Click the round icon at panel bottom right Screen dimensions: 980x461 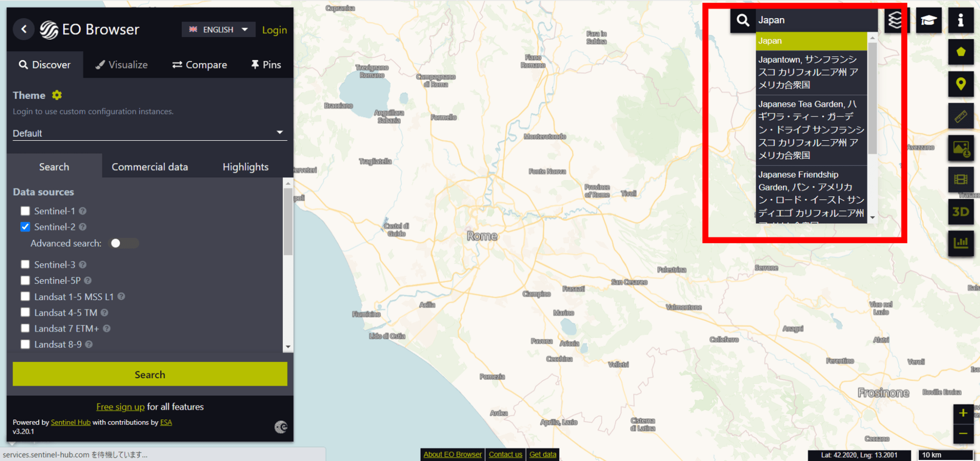(281, 427)
